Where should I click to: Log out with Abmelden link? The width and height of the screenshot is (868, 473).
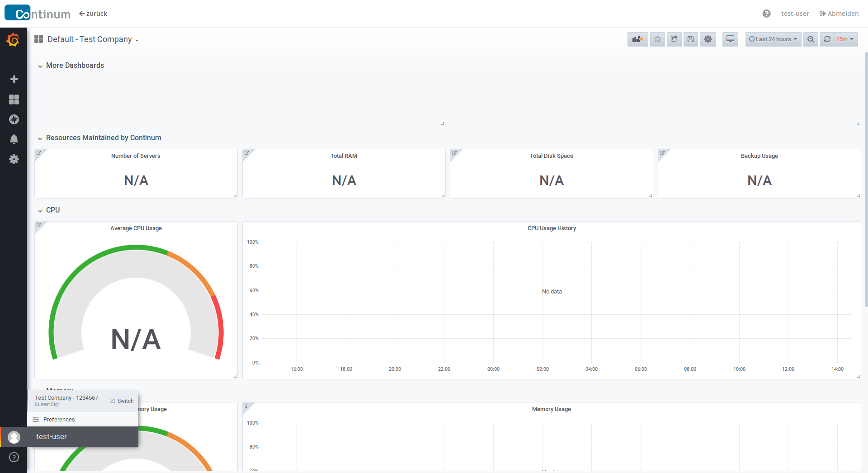tap(839, 14)
